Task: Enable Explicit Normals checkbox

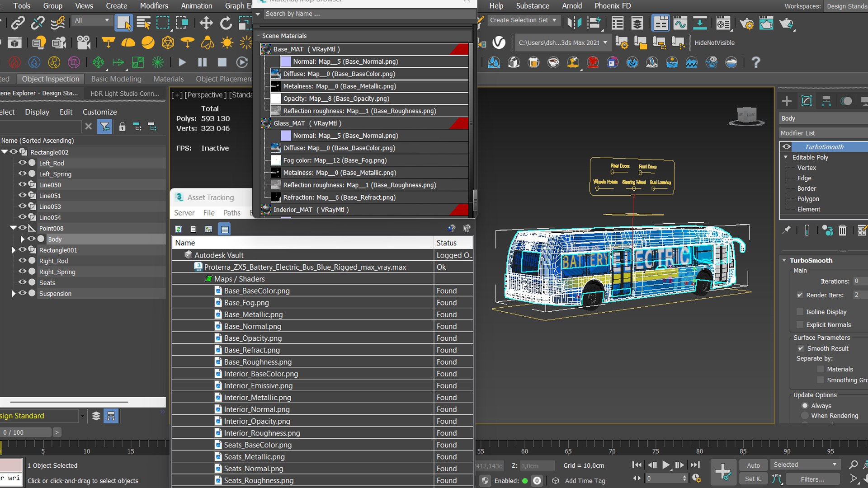Action: [x=800, y=325]
